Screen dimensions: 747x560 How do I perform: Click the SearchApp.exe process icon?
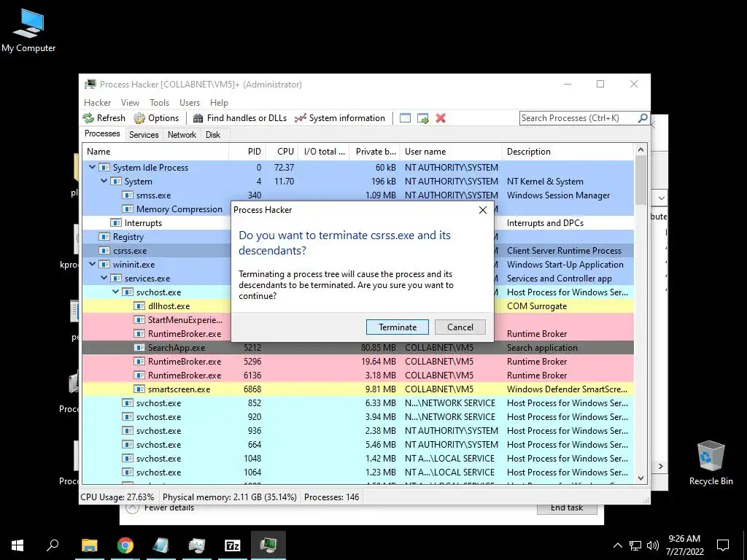click(x=139, y=348)
